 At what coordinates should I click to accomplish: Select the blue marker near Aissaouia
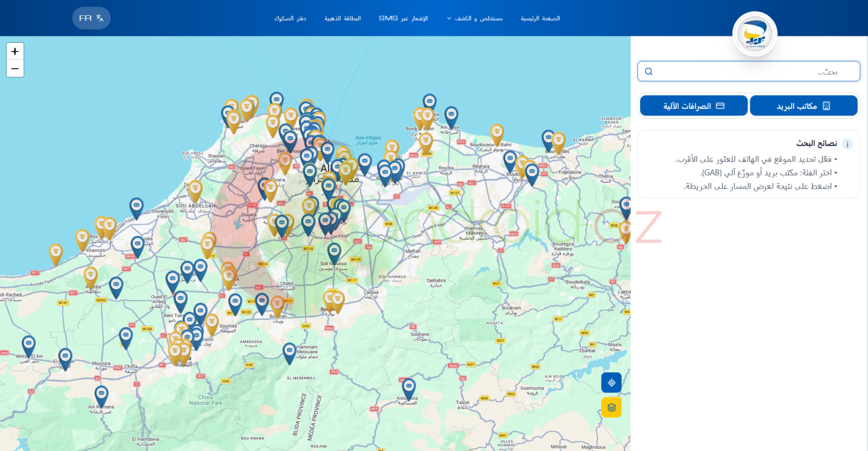click(409, 389)
